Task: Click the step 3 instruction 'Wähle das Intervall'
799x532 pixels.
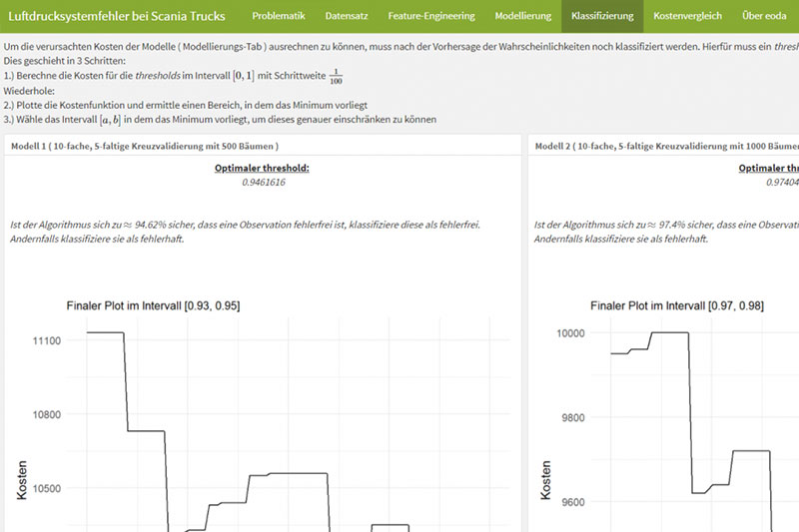Action: coord(220,120)
